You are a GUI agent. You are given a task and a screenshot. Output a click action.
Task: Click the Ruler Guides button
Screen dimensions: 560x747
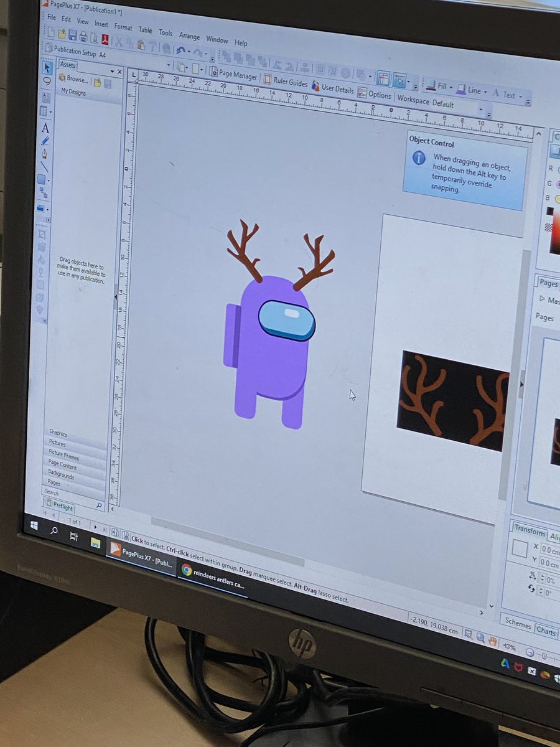coord(286,82)
